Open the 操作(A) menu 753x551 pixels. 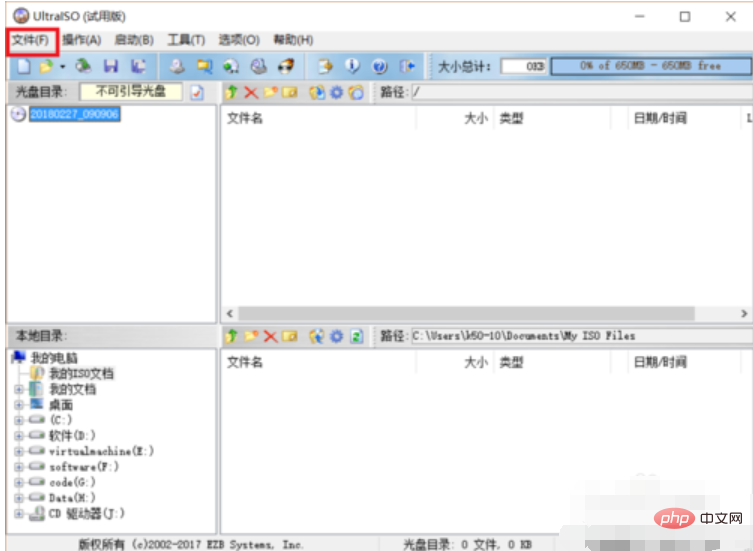coord(82,40)
